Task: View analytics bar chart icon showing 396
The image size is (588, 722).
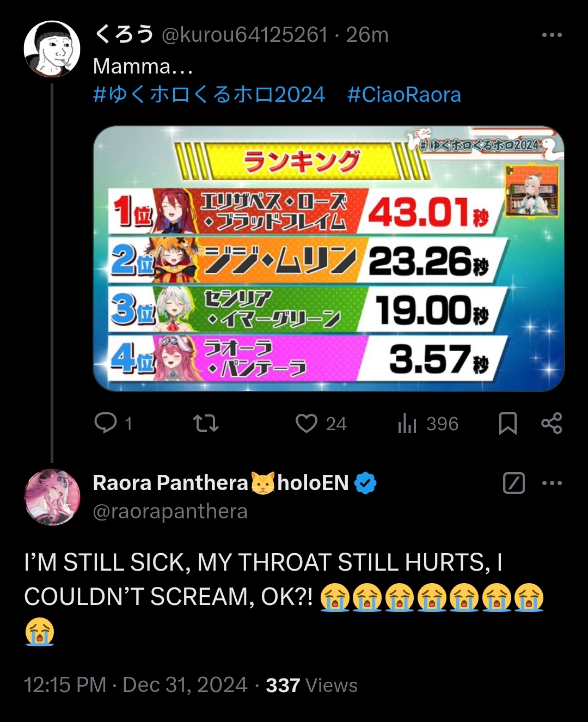Action: pyautogui.click(x=407, y=423)
